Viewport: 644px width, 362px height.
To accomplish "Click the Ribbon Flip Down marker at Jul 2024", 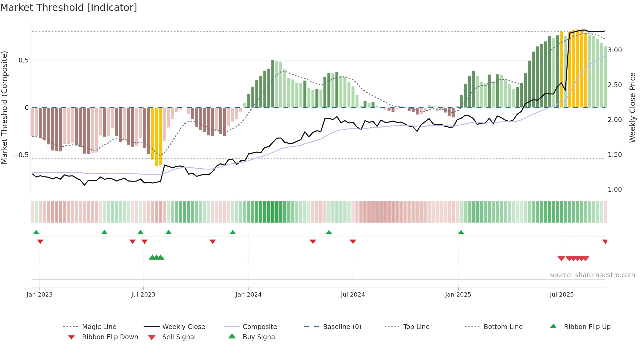I will click(x=353, y=242).
